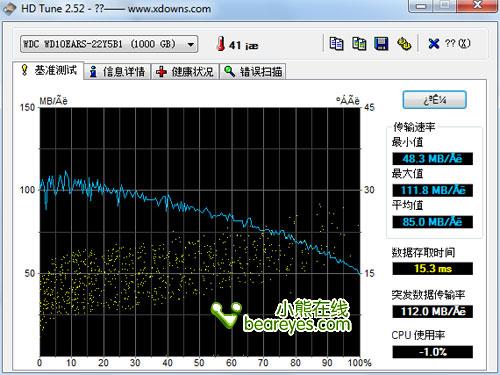Click the start benchmark button

pos(434,100)
